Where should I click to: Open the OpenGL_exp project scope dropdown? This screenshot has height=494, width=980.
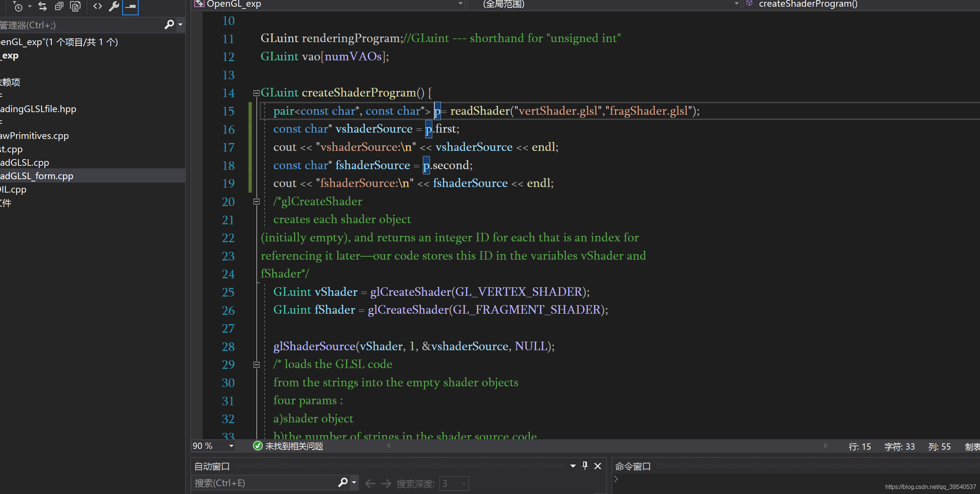click(460, 4)
